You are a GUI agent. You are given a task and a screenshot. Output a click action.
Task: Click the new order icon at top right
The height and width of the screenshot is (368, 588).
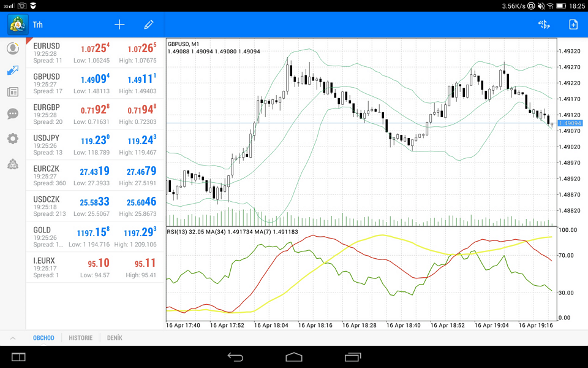pos(573,25)
